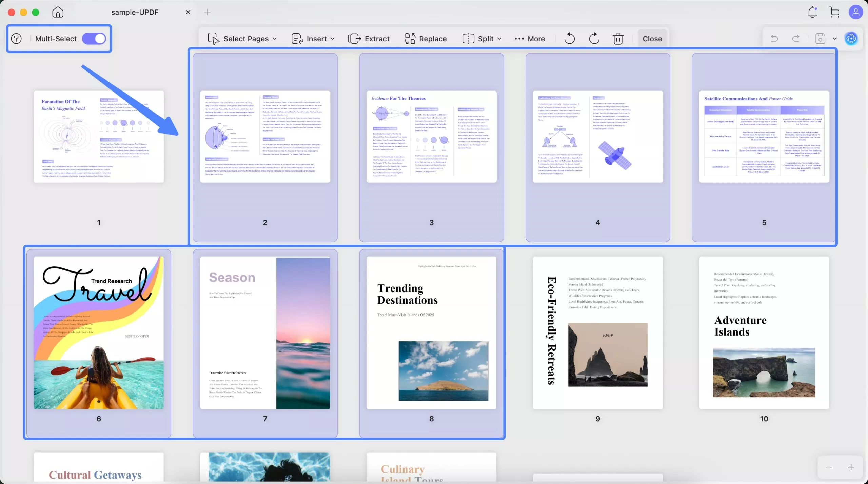Open the shopping cart
Viewport: 868px width, 484px height.
(834, 12)
